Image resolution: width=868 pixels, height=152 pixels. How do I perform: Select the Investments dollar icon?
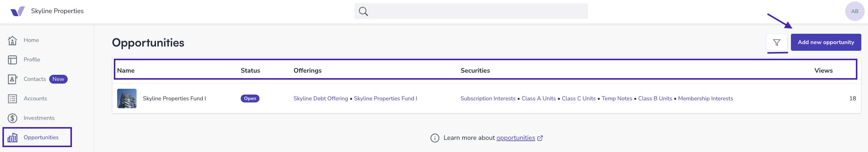12,118
